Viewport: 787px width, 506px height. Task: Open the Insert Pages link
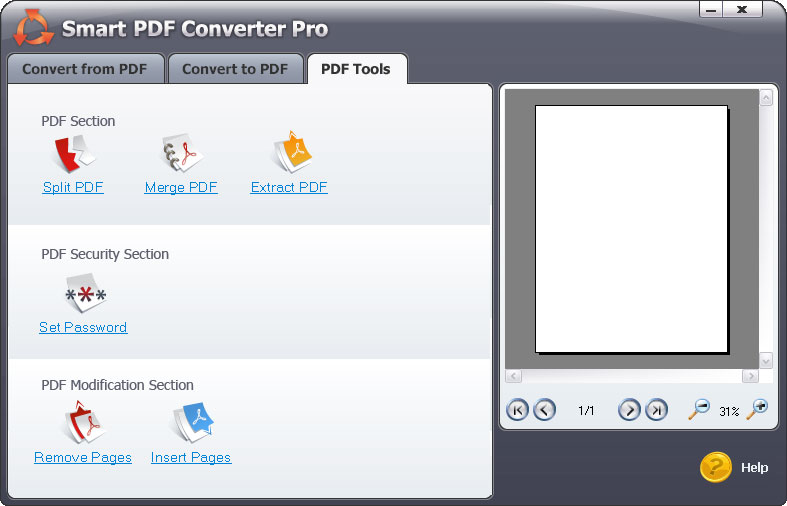[191, 458]
